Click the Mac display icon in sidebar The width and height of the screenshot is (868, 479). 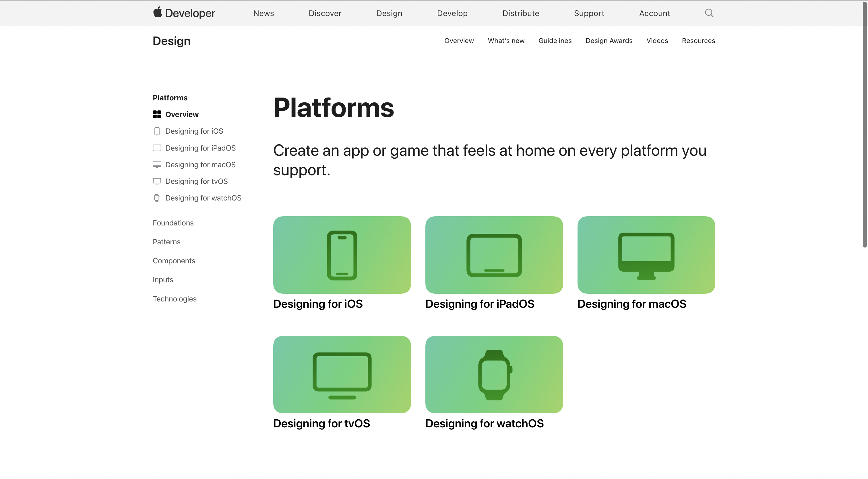click(x=157, y=165)
